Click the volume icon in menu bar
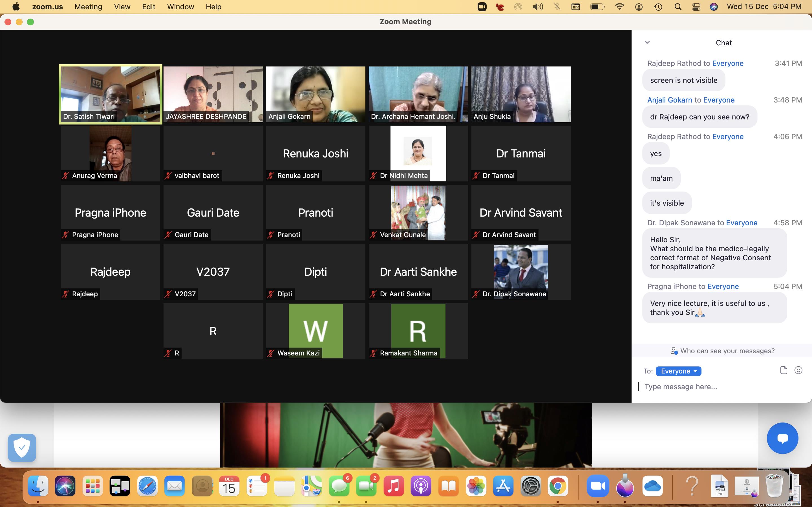812x507 pixels. click(537, 7)
